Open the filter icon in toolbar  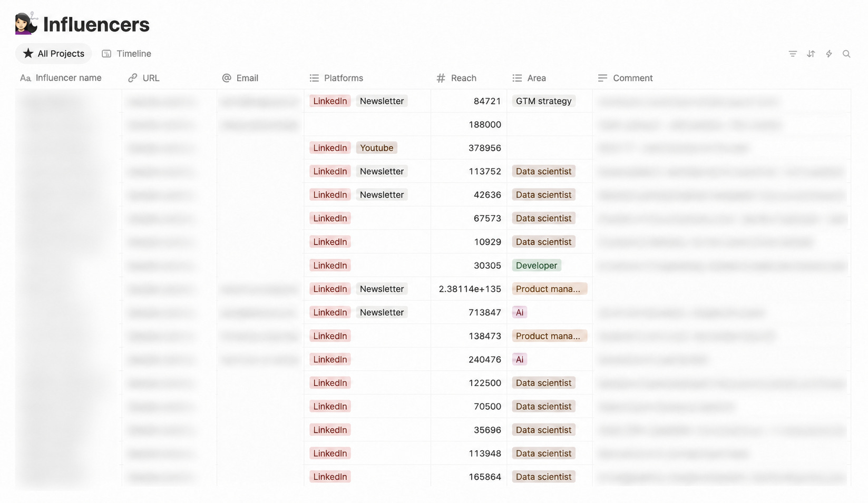click(793, 54)
